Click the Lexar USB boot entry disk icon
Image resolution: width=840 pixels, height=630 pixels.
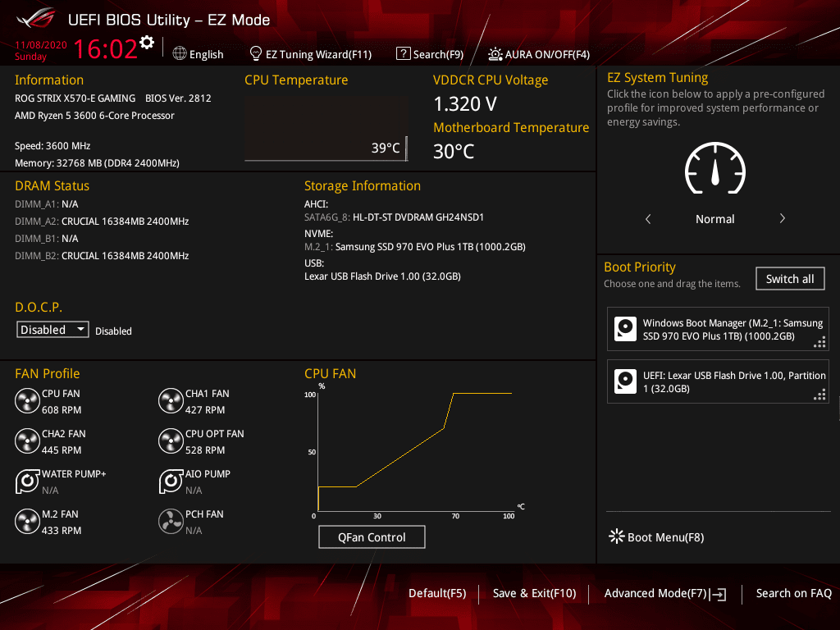[x=625, y=381]
